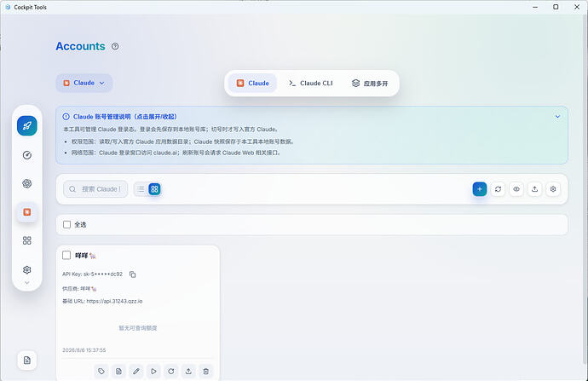
Task: Switch to the 应用多开 tab
Action: [370, 84]
